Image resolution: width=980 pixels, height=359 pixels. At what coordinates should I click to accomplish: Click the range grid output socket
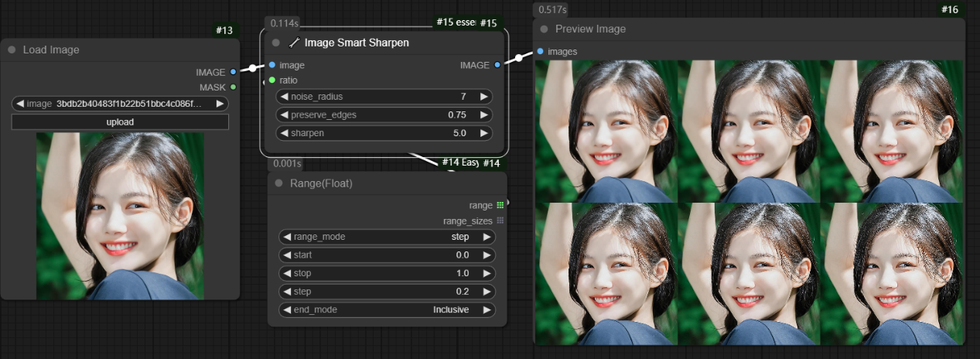pos(500,205)
